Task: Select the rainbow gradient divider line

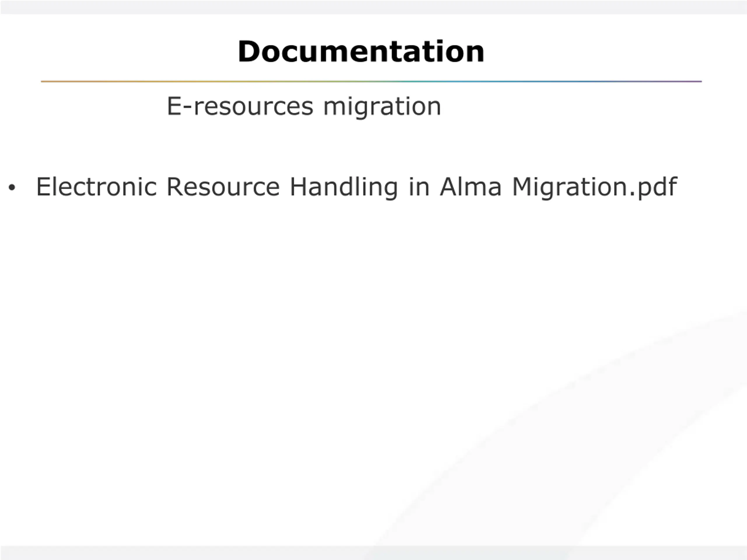Action: tap(371, 81)
